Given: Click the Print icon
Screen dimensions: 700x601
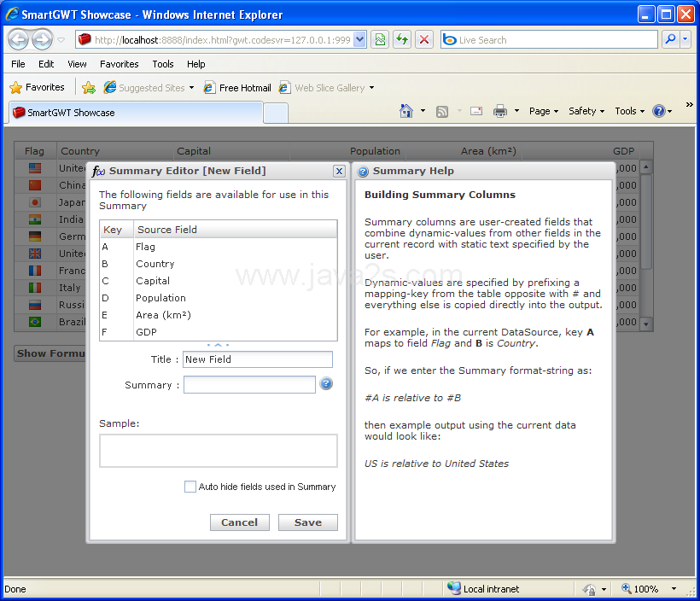Looking at the screenshot, I should click(x=500, y=111).
